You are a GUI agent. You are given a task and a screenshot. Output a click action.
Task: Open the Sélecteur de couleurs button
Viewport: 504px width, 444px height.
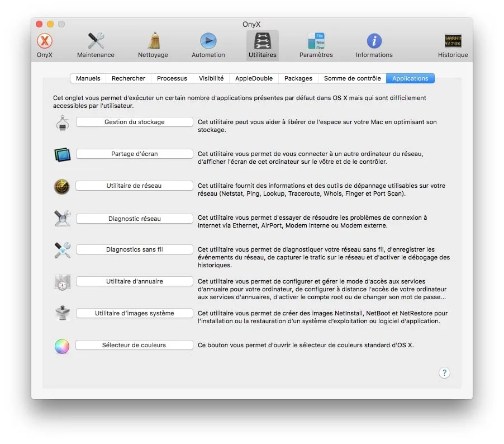click(134, 345)
